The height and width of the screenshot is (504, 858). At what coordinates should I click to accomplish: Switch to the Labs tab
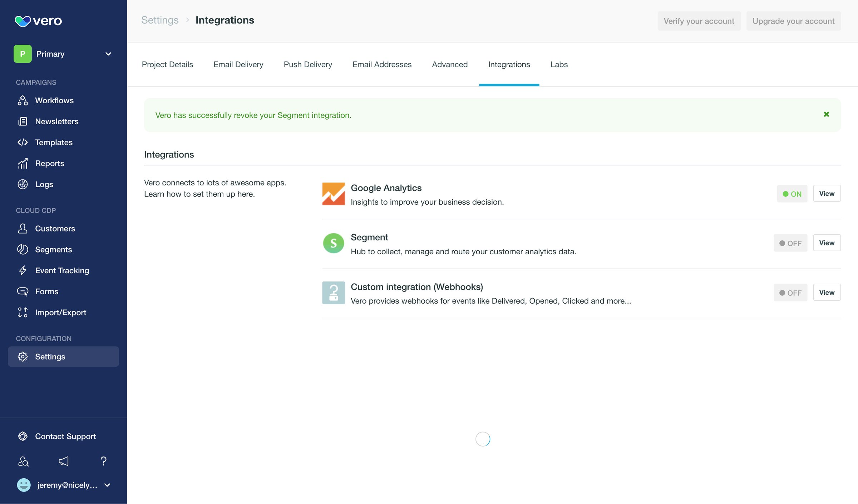point(559,64)
